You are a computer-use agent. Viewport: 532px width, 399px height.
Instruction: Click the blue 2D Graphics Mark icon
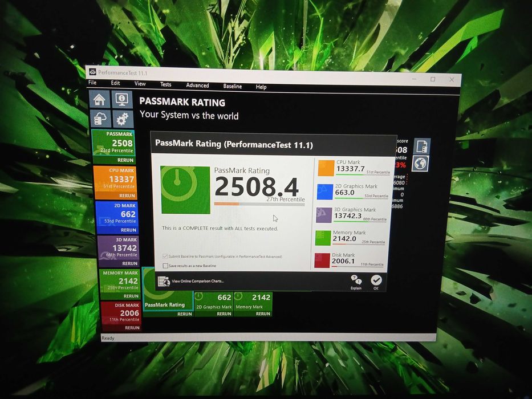click(324, 192)
